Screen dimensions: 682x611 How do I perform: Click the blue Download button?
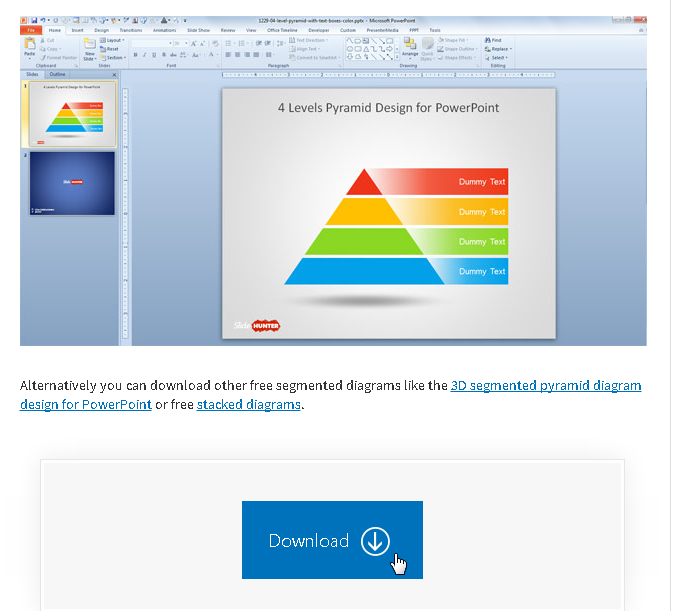tap(332, 540)
